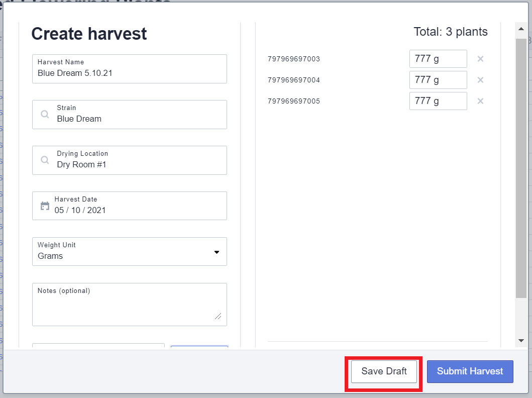
Task: Click the Strain search magnifier icon
Action: (45, 115)
